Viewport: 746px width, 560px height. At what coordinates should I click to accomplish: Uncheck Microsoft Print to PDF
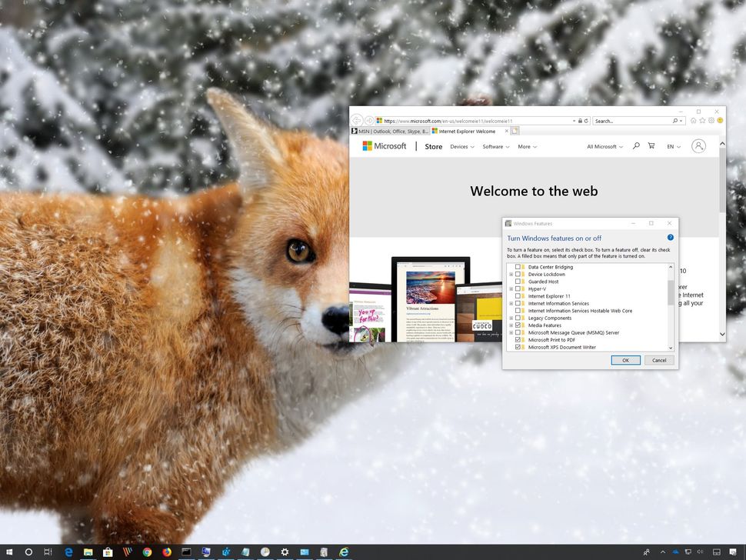click(518, 339)
